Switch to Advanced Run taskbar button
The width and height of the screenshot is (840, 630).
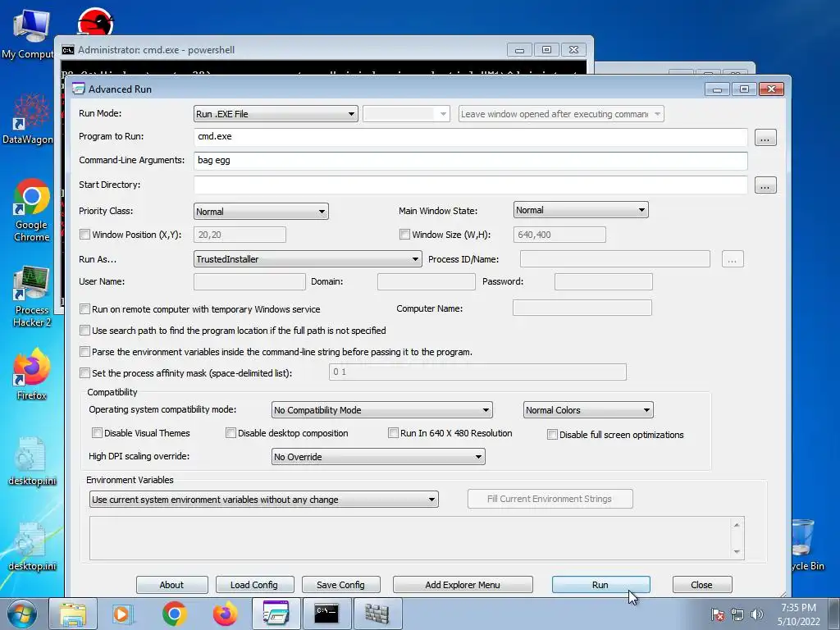[276, 614]
